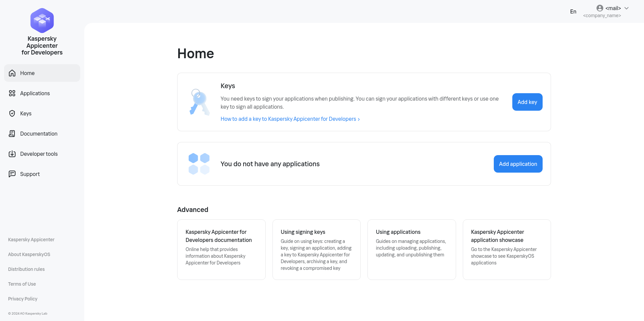Click the Terms of Use footer link
Image resolution: width=644 pixels, height=321 pixels.
coord(22,284)
